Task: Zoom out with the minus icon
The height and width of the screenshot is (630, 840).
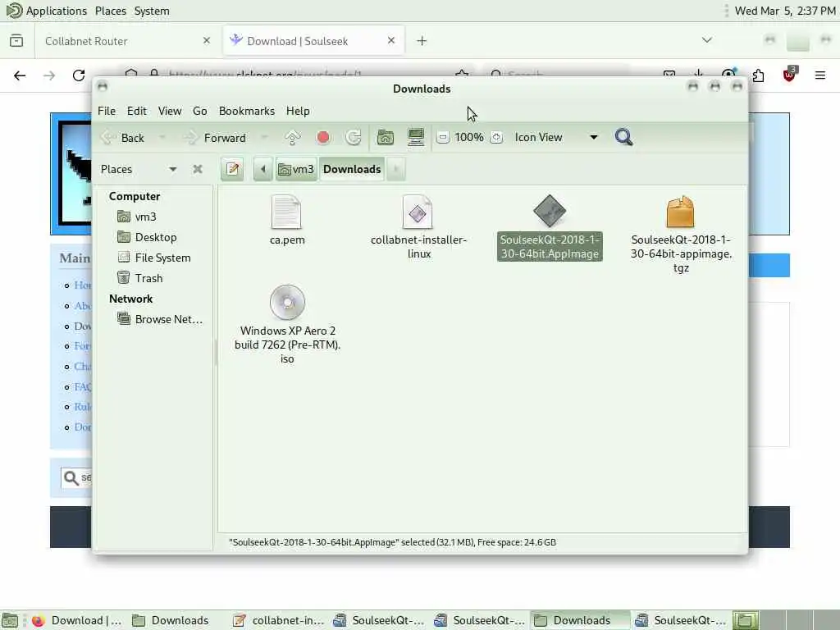Action: tap(442, 138)
